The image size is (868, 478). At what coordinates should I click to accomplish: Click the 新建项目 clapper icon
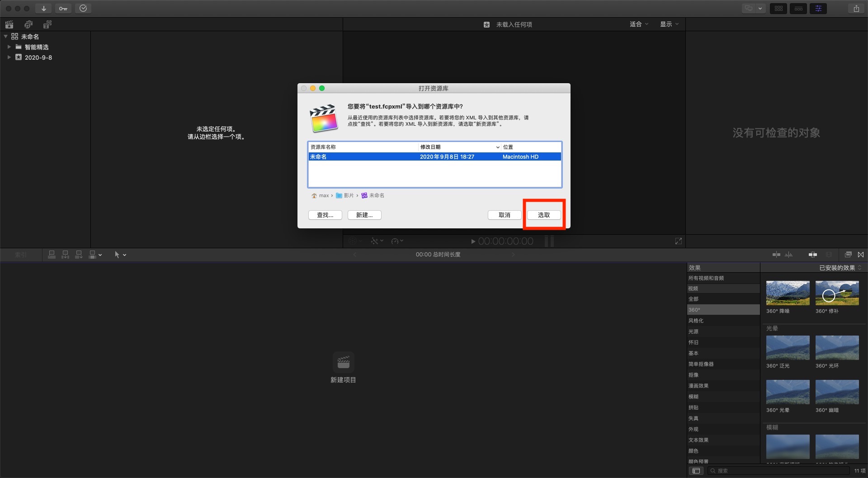(343, 362)
